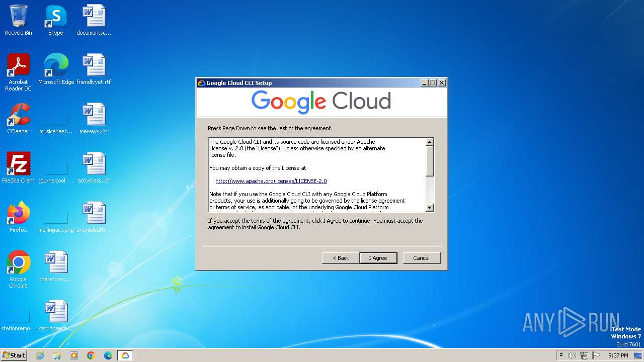The image size is (644, 362).
Task: Select the Google Chrome desktop shortcut
Action: (18, 269)
